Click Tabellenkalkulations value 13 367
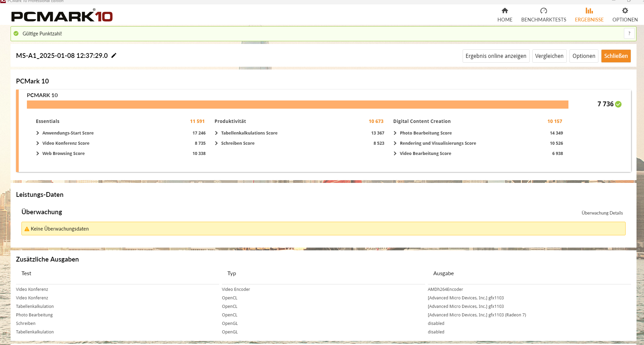The width and height of the screenshot is (644, 345). point(378,133)
